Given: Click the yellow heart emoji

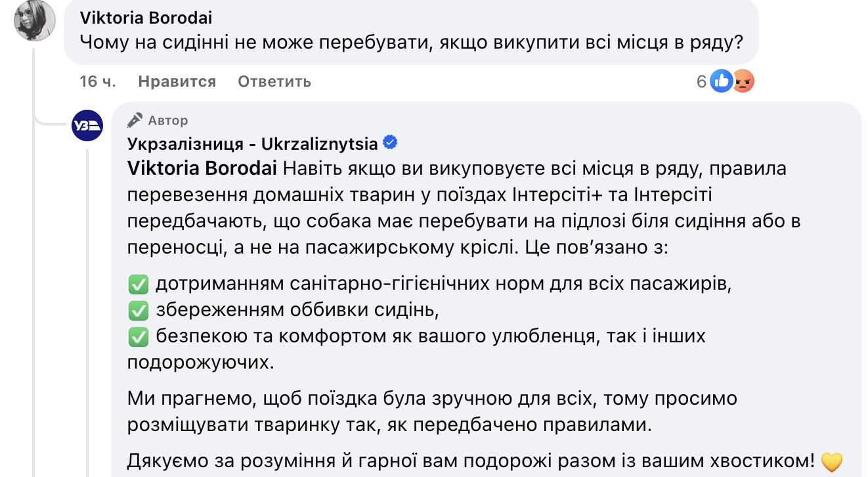Looking at the screenshot, I should coord(831,462).
